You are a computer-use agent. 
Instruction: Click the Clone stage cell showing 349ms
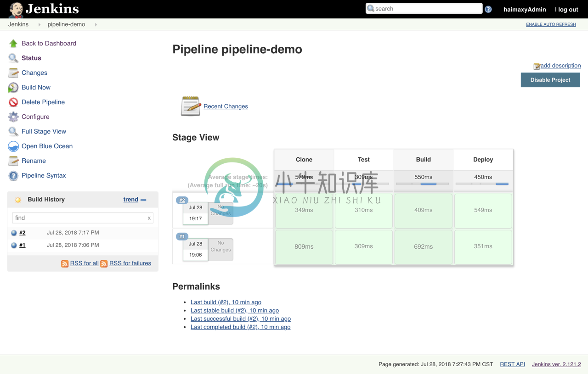tap(304, 211)
